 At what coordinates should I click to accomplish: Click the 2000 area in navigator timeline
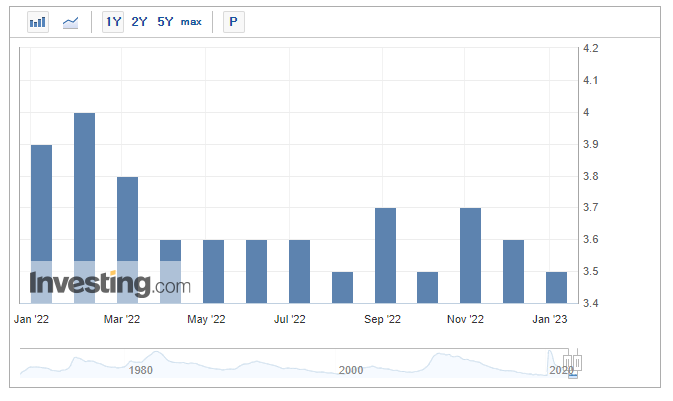(x=351, y=370)
